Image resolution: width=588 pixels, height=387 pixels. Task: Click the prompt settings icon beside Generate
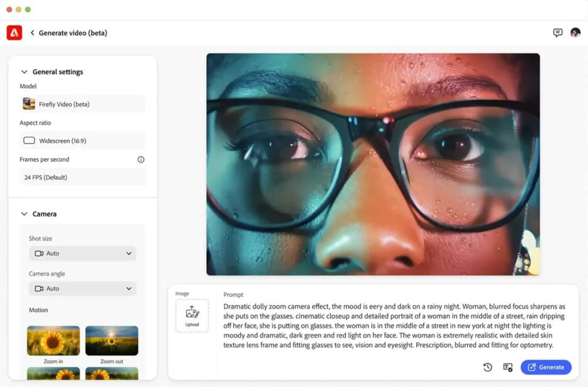[x=508, y=367]
